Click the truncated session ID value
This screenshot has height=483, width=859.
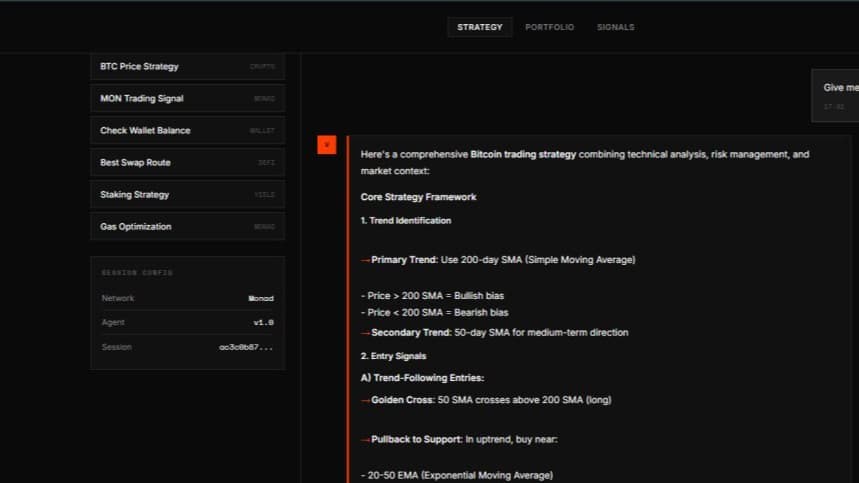click(246, 347)
